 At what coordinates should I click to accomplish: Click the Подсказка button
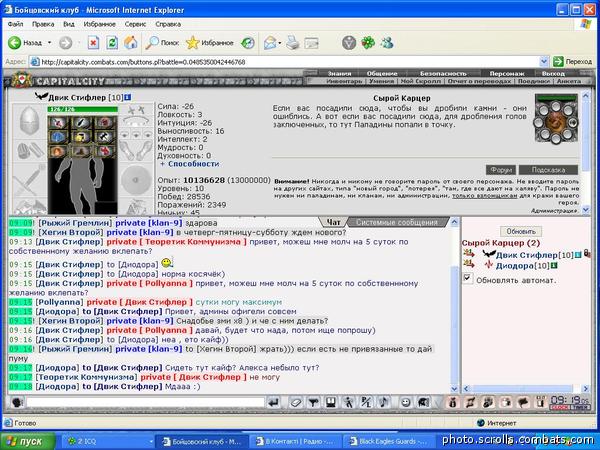pyautogui.click(x=548, y=170)
